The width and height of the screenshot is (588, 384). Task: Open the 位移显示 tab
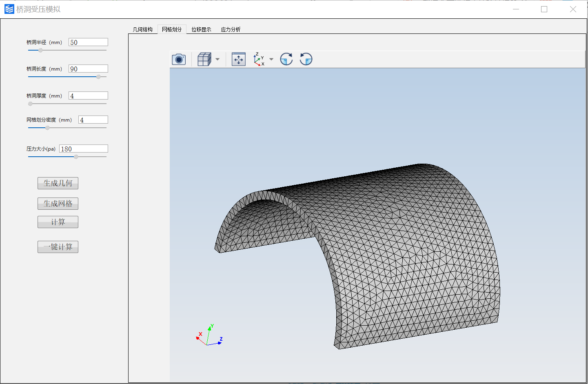click(x=201, y=29)
